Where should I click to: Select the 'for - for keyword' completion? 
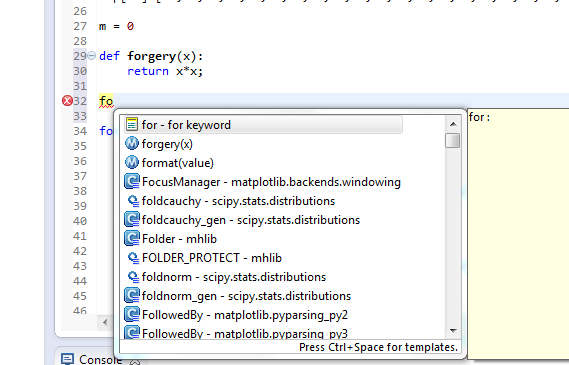point(263,125)
